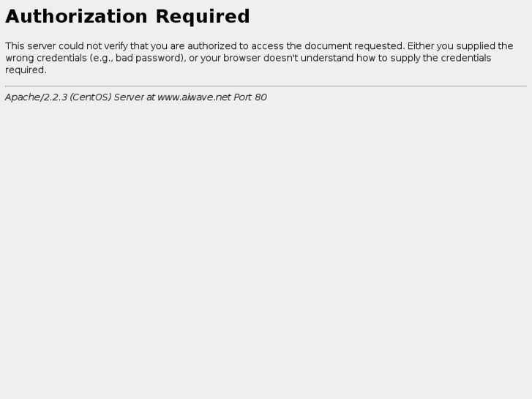
Task: Click the "(CentOS)" text in the server signature
Action: point(91,97)
